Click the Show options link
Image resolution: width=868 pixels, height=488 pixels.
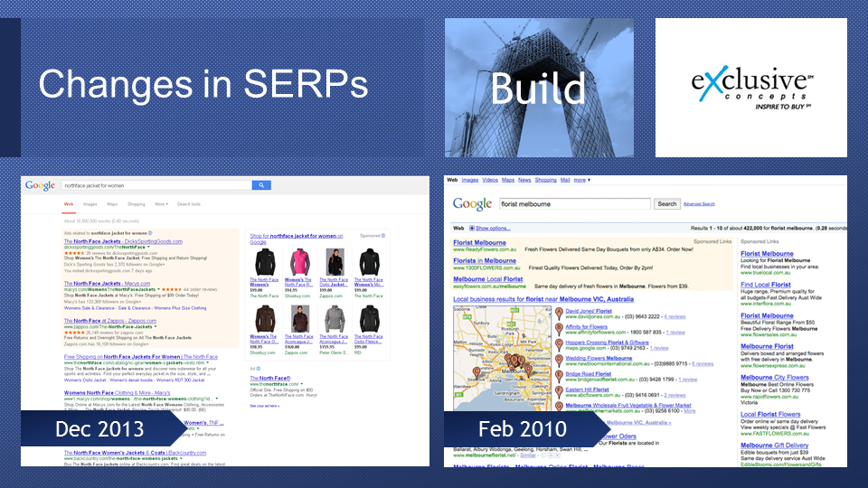click(493, 228)
